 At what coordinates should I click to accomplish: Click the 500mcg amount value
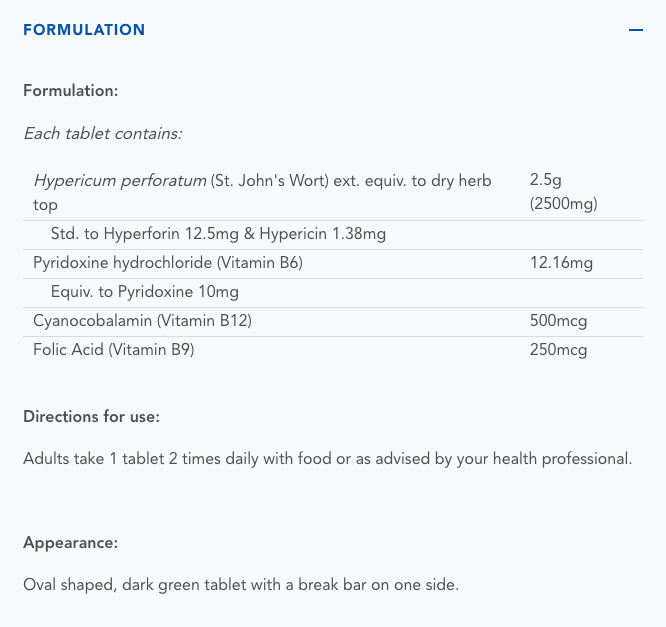558,321
